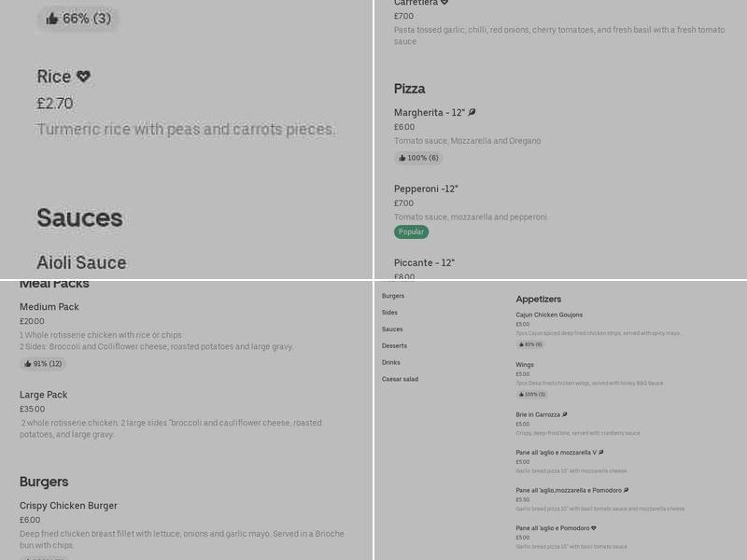The width and height of the screenshot is (747, 560).
Task: Click the Popular badge under Pepperoni
Action: pos(411,231)
